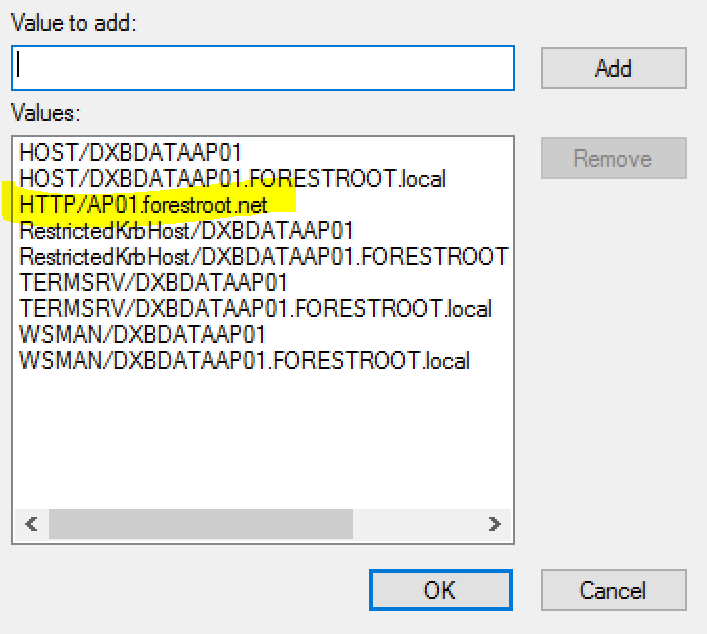Select the WSMAN/DXBDATAAP01 entry
Image resolution: width=707 pixels, height=634 pixels.
[142, 335]
